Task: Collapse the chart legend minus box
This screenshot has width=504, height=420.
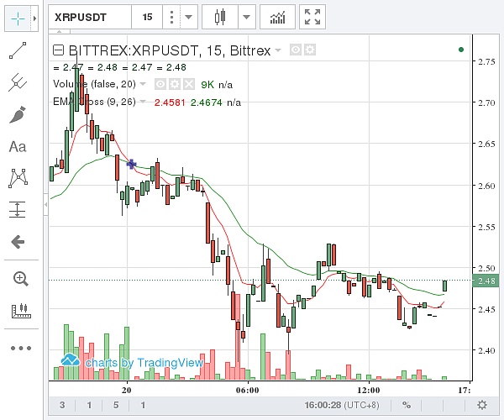Action: coord(58,50)
